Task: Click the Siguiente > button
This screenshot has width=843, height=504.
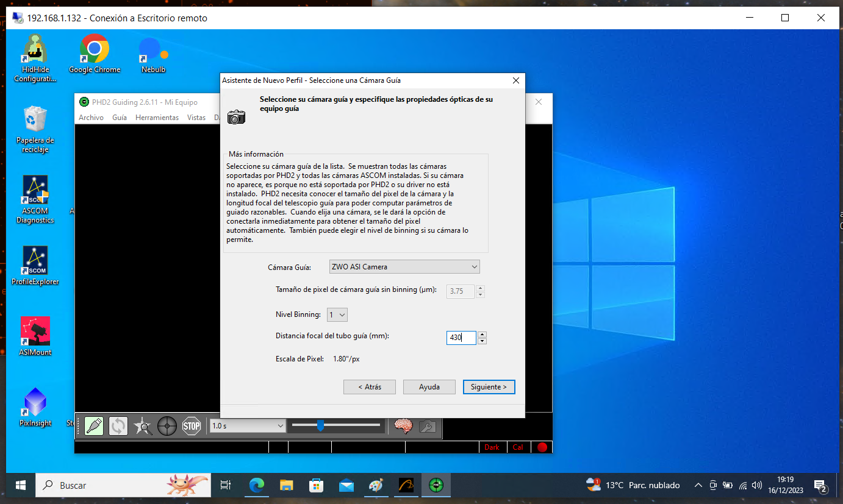Action: 489,387
